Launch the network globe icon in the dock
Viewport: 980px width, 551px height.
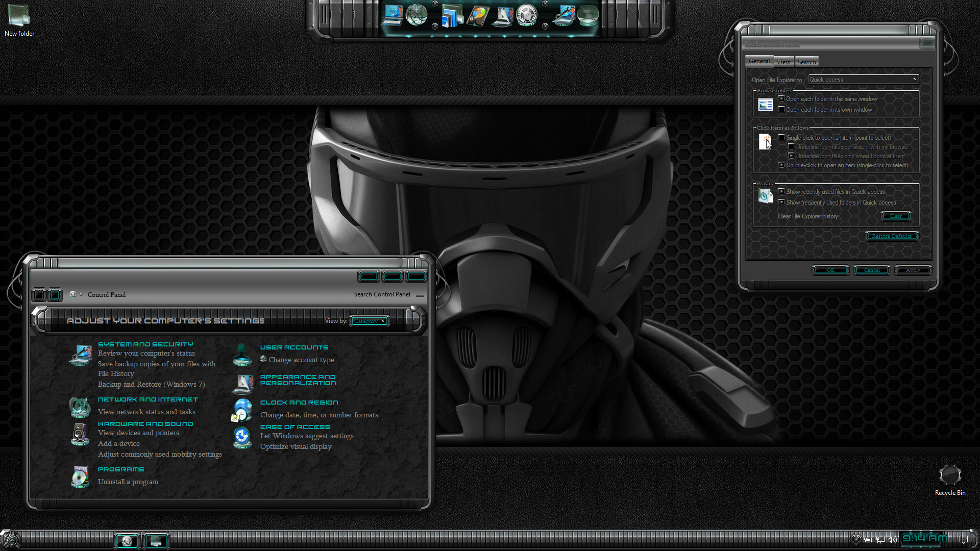pyautogui.click(x=416, y=15)
